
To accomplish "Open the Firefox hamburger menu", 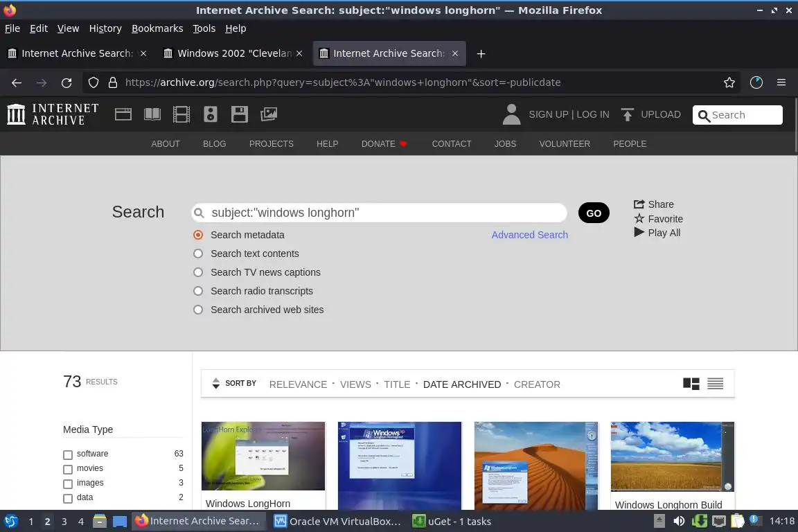I will click(781, 82).
